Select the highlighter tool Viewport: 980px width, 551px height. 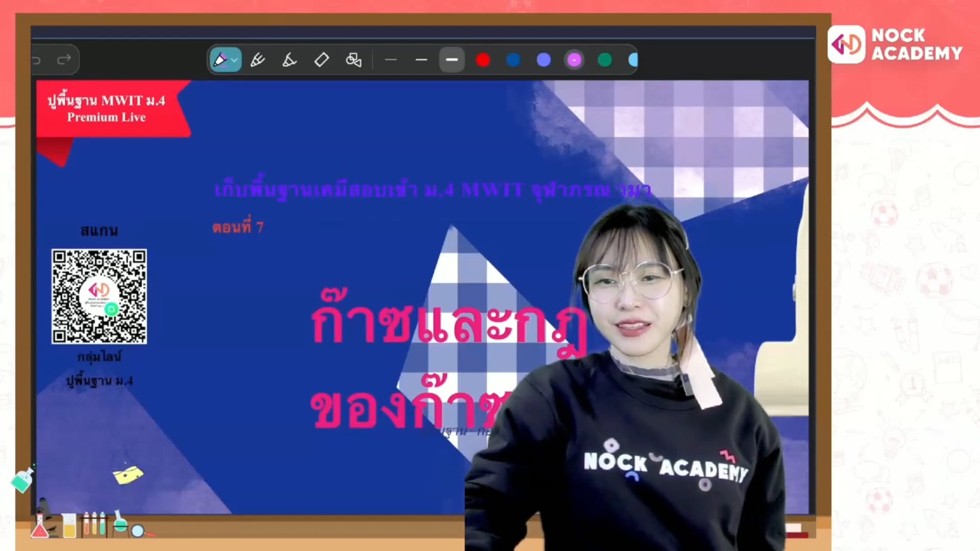click(289, 60)
